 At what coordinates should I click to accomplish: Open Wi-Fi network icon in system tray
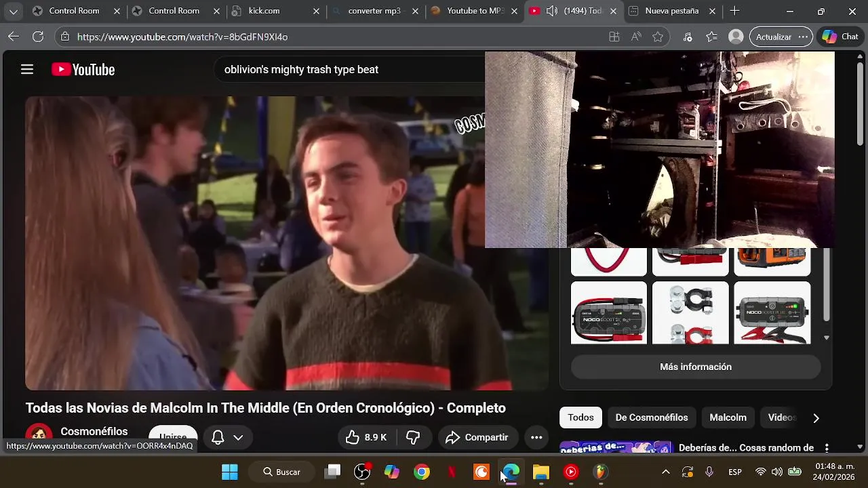tap(761, 472)
